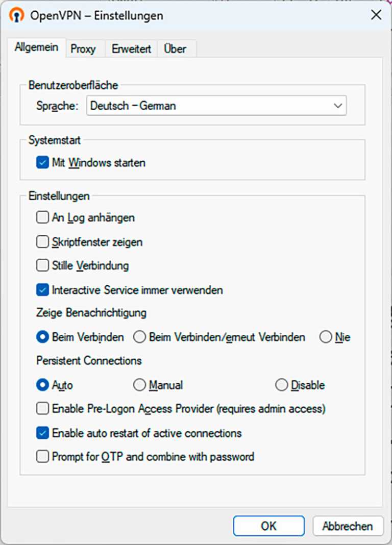This screenshot has width=392, height=545.
Task: Enable the Pre-Logon Access Provider option
Action: (x=42, y=409)
